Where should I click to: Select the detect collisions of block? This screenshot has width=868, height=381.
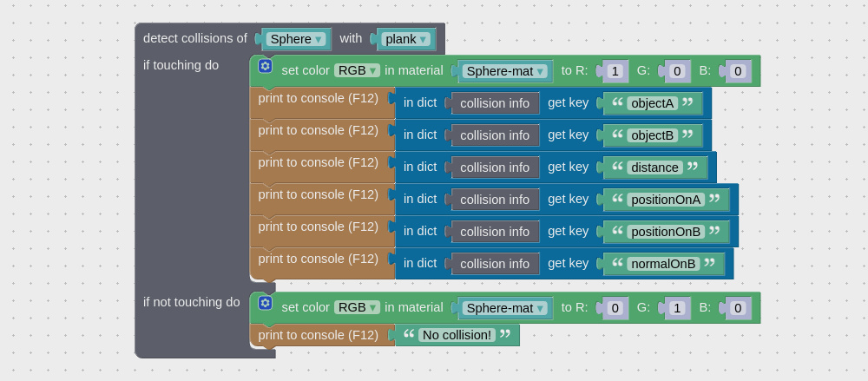coord(194,38)
